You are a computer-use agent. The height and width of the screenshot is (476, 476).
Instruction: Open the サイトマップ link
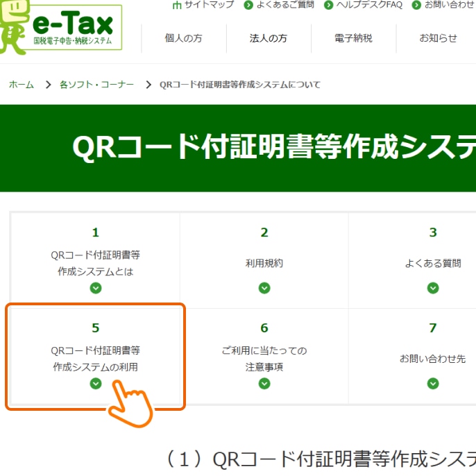coord(209,5)
